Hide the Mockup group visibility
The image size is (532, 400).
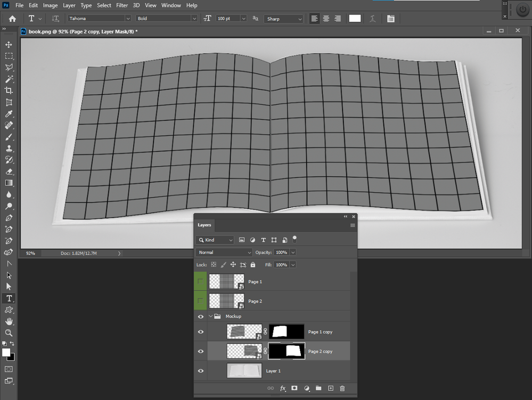click(200, 316)
